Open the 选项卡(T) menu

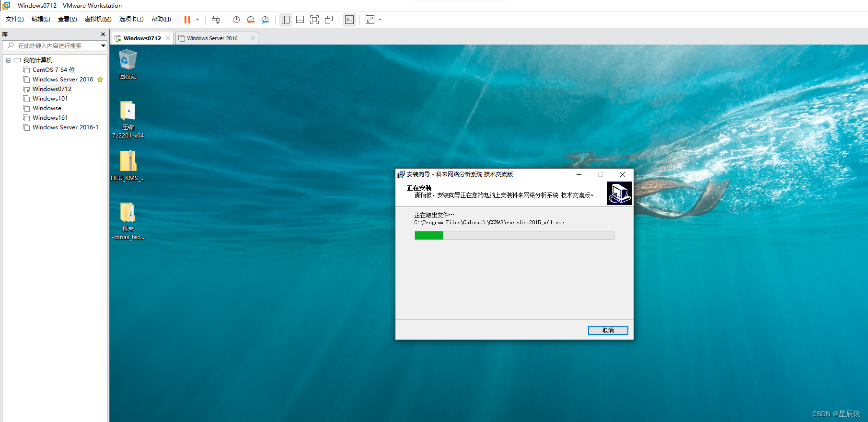[131, 19]
